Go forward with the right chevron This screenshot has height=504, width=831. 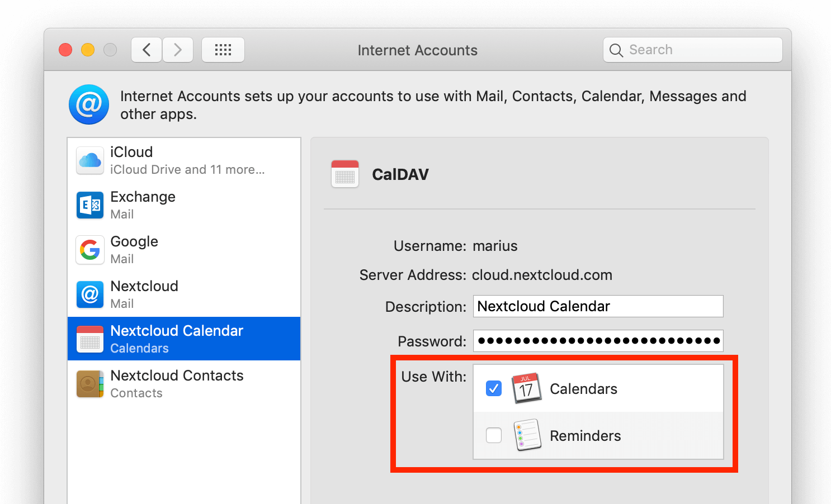pyautogui.click(x=178, y=50)
